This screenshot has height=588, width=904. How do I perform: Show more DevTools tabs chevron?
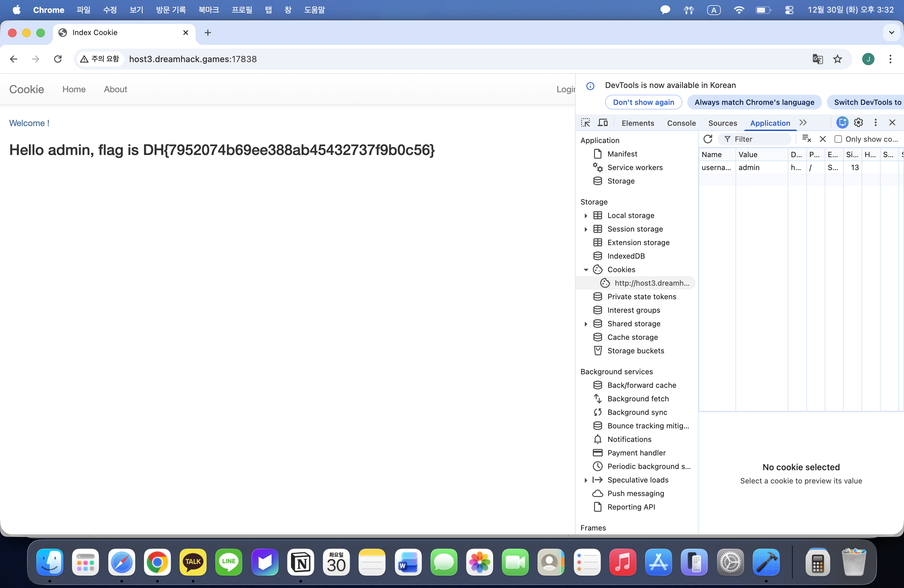click(803, 123)
